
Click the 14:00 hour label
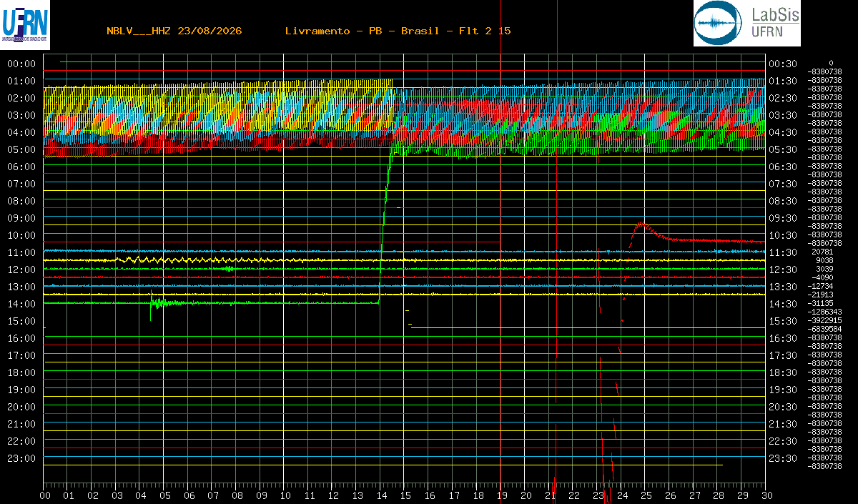pyautogui.click(x=21, y=304)
